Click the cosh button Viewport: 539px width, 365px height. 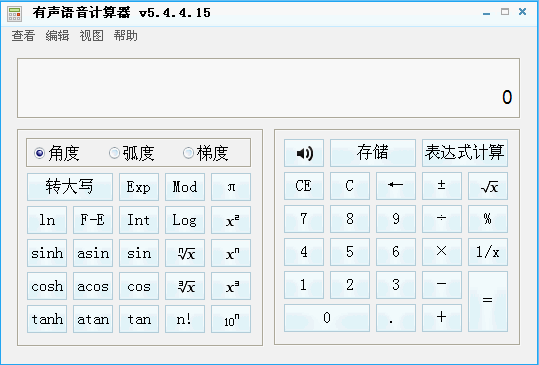pyautogui.click(x=47, y=286)
